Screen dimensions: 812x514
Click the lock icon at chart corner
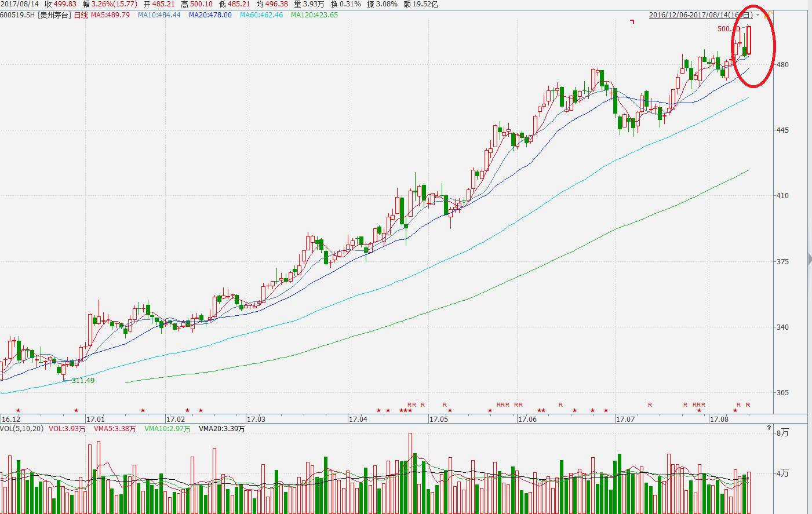(x=767, y=15)
